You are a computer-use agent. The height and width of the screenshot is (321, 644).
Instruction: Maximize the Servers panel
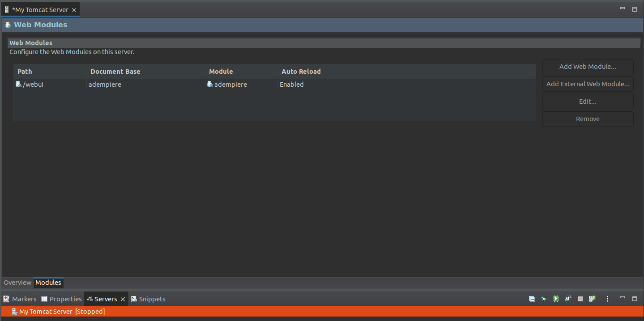point(634,298)
